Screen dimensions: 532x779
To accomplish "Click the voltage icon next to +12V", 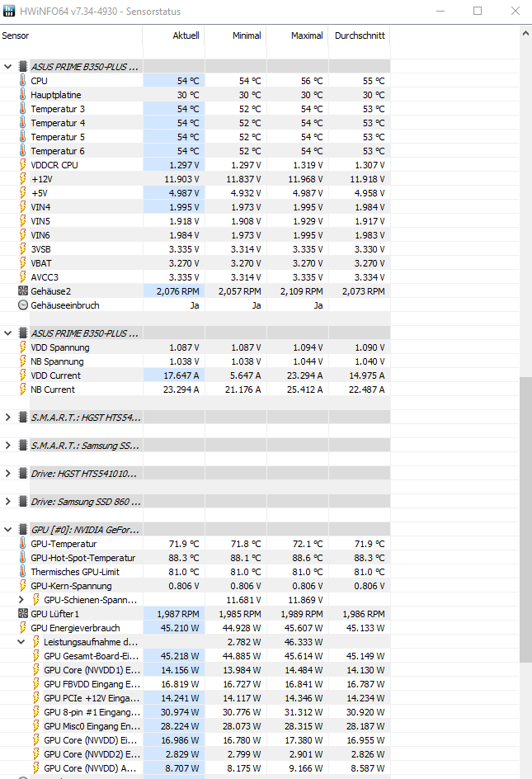I will click(x=22, y=179).
